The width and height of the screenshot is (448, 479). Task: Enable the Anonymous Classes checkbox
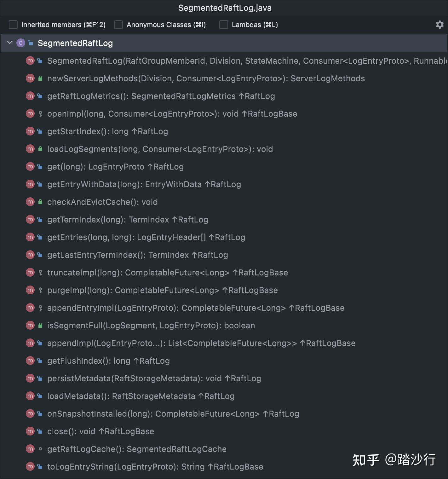coord(118,24)
